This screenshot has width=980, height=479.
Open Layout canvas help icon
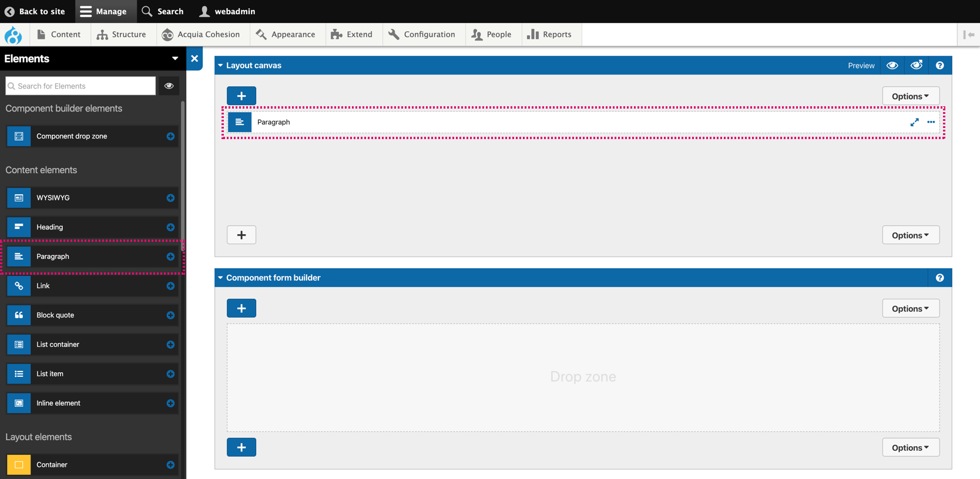pyautogui.click(x=939, y=66)
